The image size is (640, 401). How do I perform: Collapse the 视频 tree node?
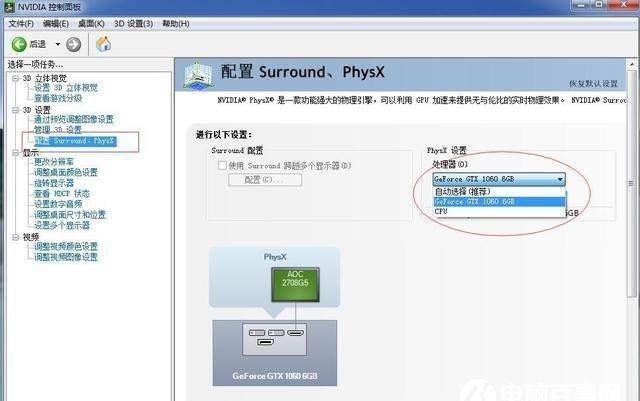click(x=16, y=237)
